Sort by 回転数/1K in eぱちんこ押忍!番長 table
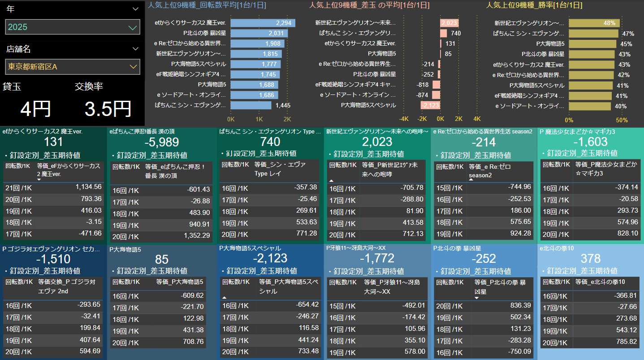The image size is (644, 360). [125, 167]
